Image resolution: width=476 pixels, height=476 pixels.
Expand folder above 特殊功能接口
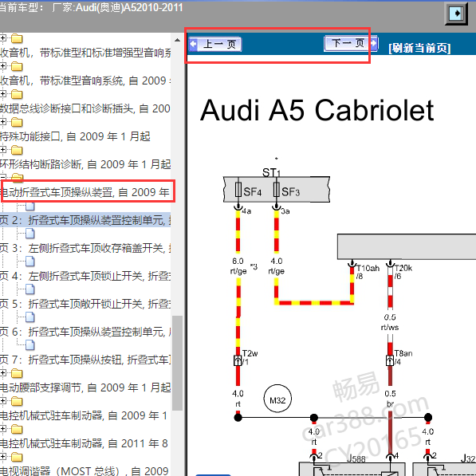click(x=2, y=122)
